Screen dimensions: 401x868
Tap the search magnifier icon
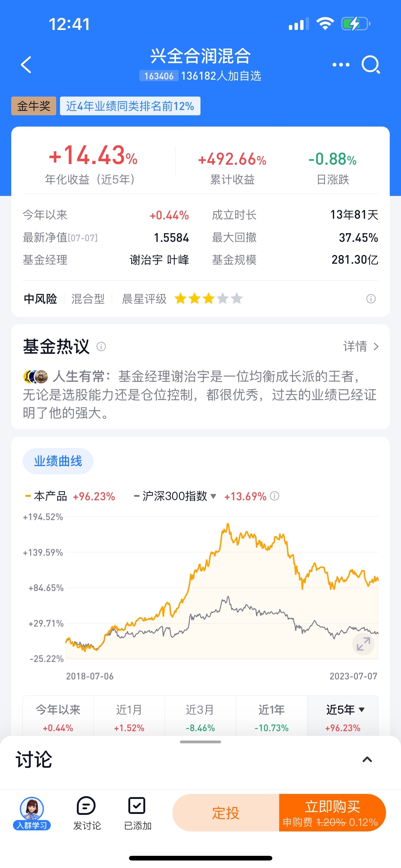point(371,64)
